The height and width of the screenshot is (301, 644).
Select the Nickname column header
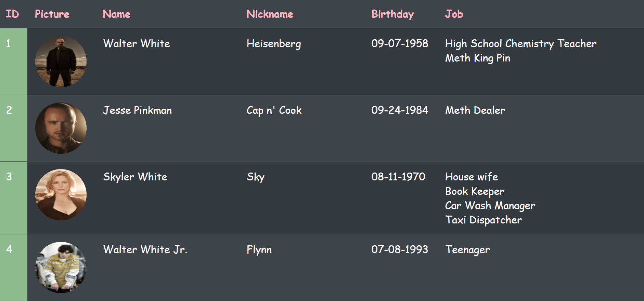pos(270,14)
